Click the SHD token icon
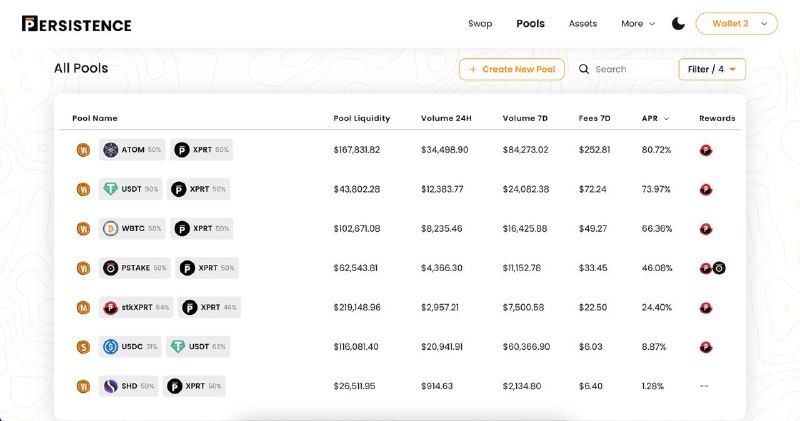This screenshot has width=800, height=421. coord(110,386)
